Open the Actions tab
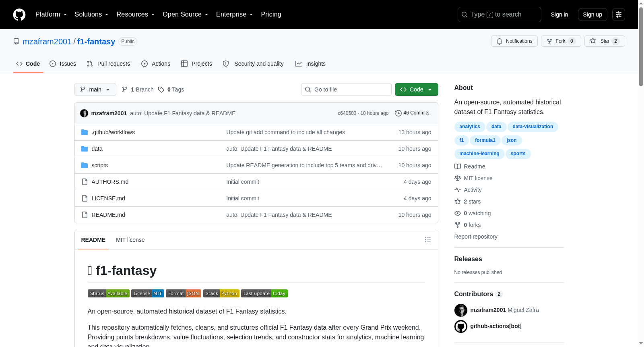Viewport: 644px width, 347px height. tap(156, 64)
